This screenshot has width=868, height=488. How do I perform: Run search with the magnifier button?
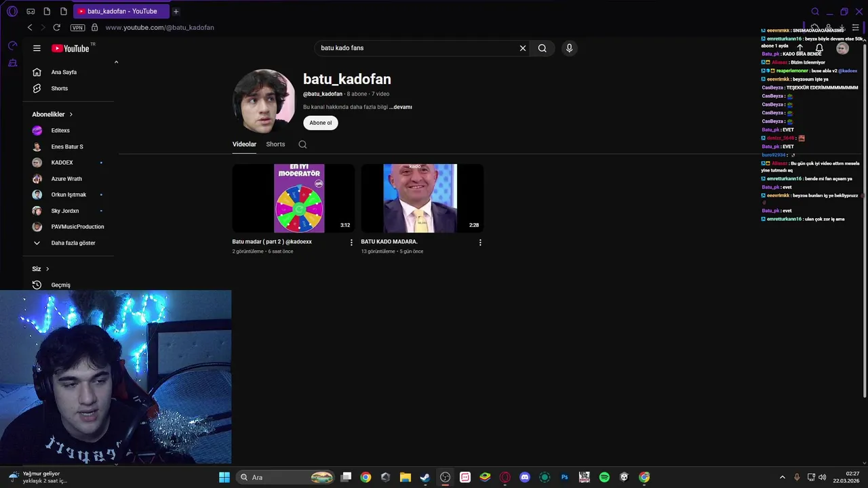pos(542,48)
